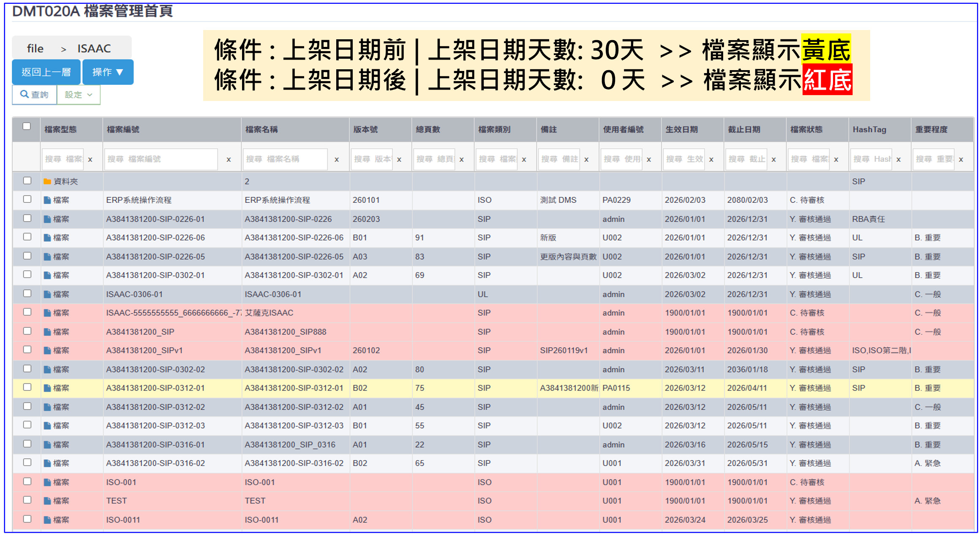Check the 資料夾 row checkbox
Screen dimensions: 980x534
click(27, 181)
